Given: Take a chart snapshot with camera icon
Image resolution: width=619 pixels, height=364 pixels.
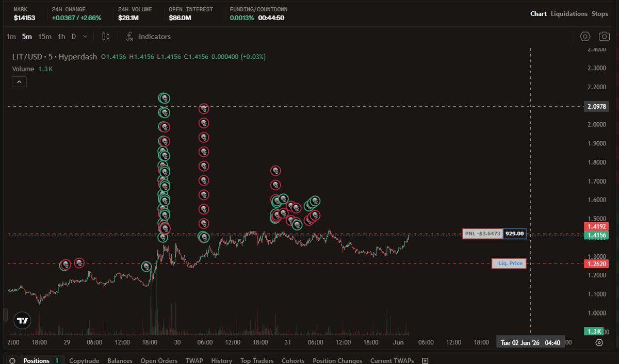Looking at the screenshot, I should (604, 37).
